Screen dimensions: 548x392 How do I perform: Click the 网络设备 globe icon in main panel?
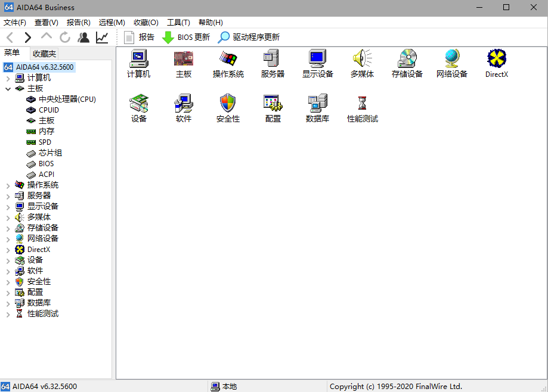point(451,60)
